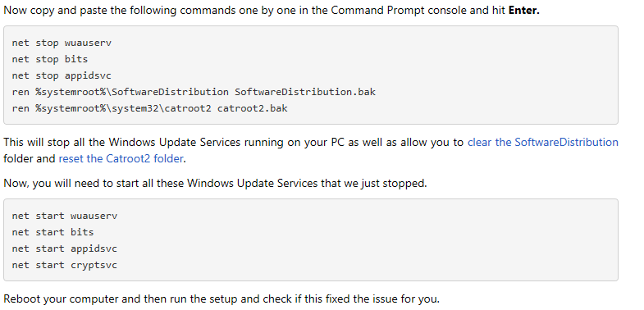Click the "net stop appidsvc" command line
This screenshot has width=644, height=310.
pyautogui.click(x=62, y=75)
